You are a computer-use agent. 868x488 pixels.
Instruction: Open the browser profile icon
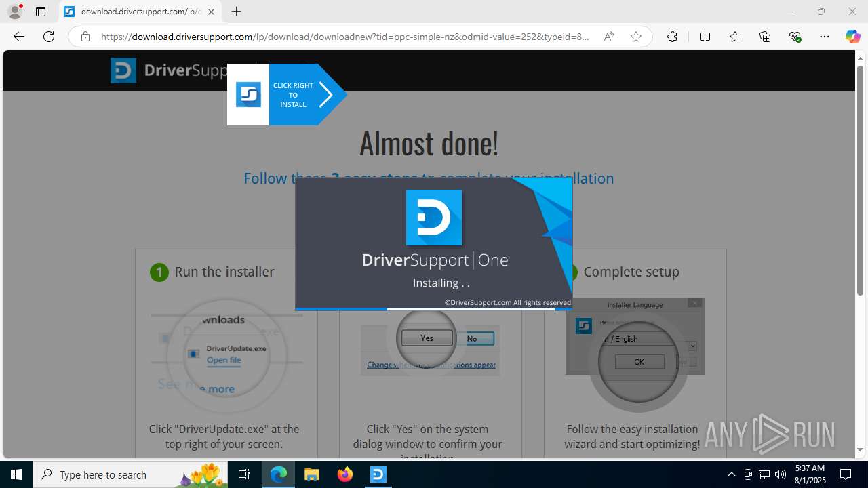pyautogui.click(x=15, y=12)
